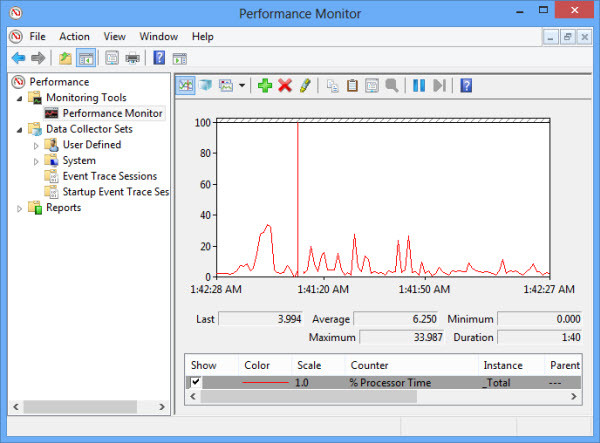Viewport: 600px width, 443px height.
Task: Collapse the Monitoring Tools node
Action: tap(19, 99)
